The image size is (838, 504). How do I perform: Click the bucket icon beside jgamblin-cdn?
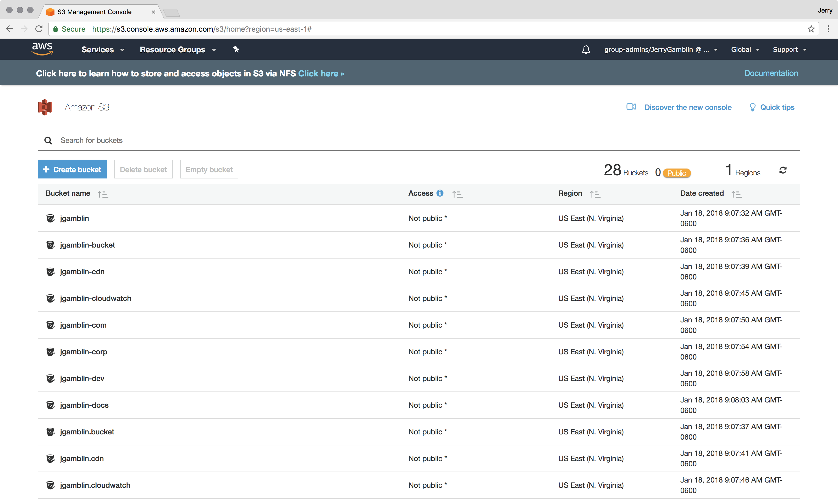50,271
